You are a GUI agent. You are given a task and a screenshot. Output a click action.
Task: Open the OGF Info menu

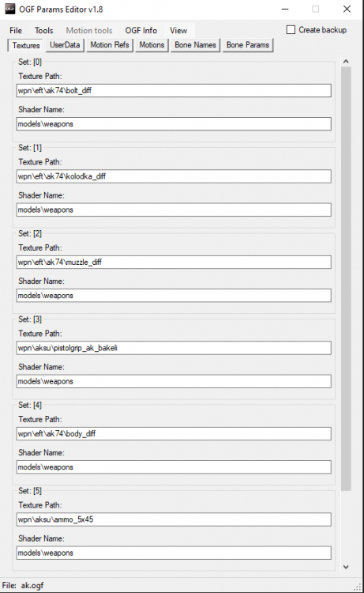tap(141, 30)
